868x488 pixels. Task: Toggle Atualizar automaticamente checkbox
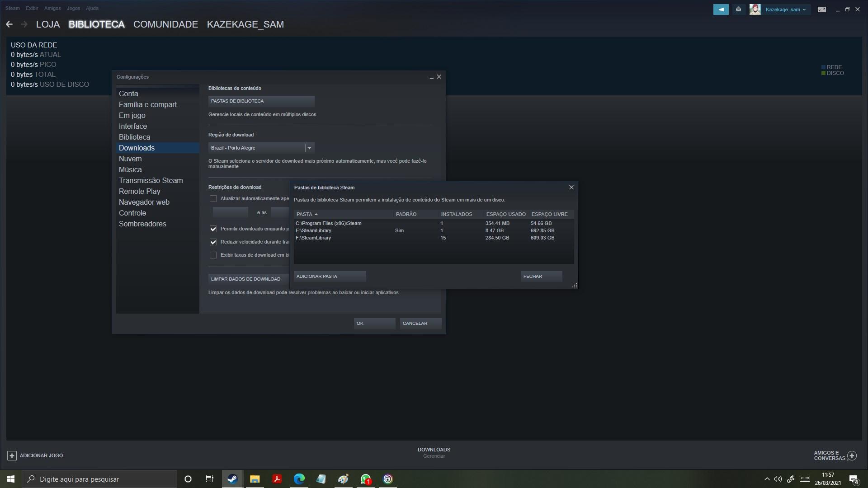coord(213,199)
